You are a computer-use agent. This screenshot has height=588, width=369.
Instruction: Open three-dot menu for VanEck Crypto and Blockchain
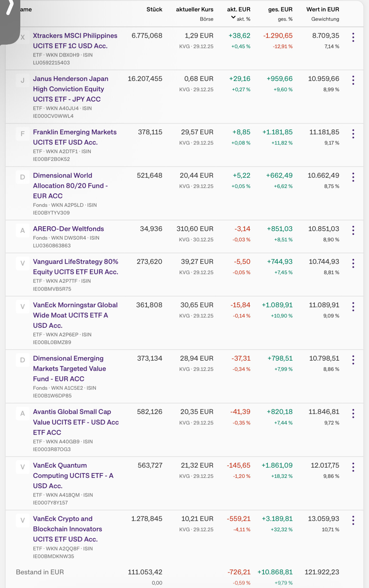click(353, 521)
